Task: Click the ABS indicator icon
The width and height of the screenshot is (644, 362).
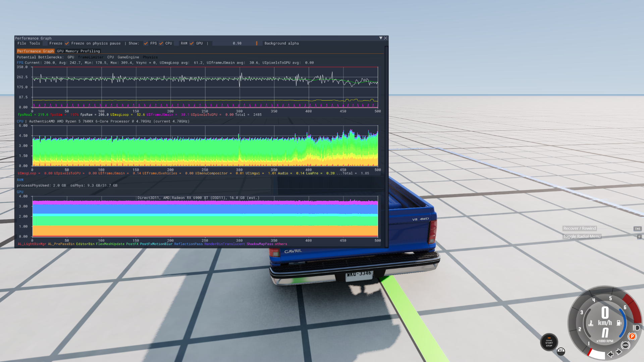Action: point(625,345)
